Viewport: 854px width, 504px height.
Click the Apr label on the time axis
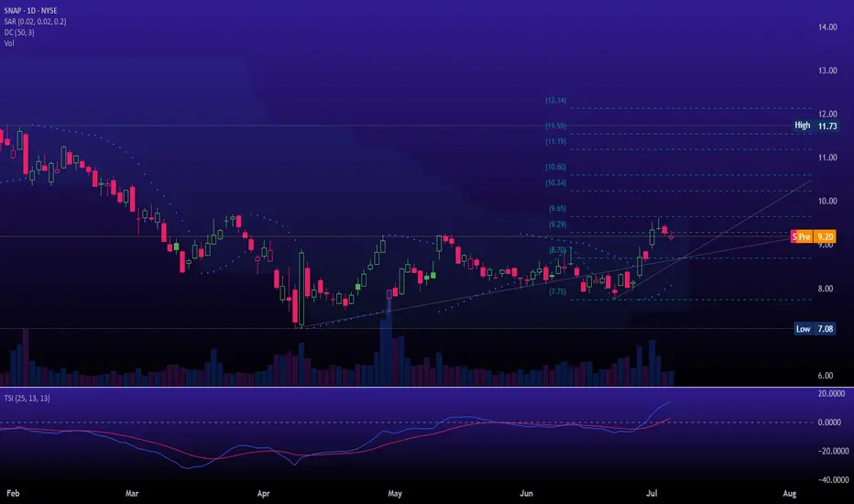click(x=264, y=493)
